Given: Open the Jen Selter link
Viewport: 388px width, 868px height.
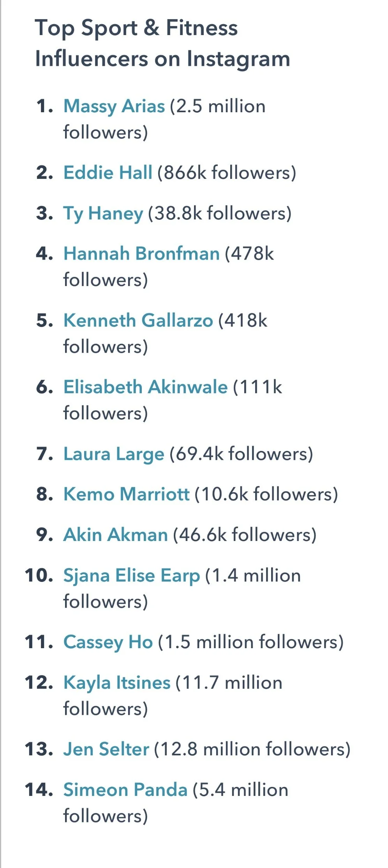Looking at the screenshot, I should click(x=106, y=749).
